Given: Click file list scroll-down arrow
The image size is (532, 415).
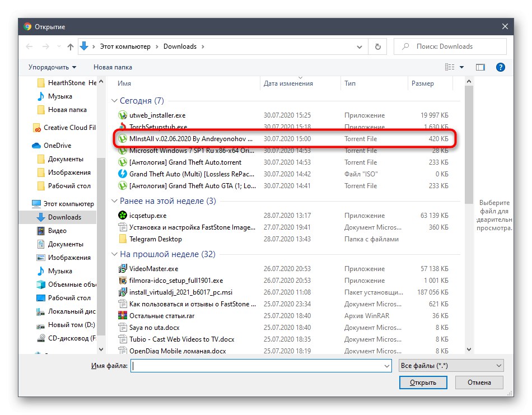Looking at the screenshot, I should coord(469,349).
